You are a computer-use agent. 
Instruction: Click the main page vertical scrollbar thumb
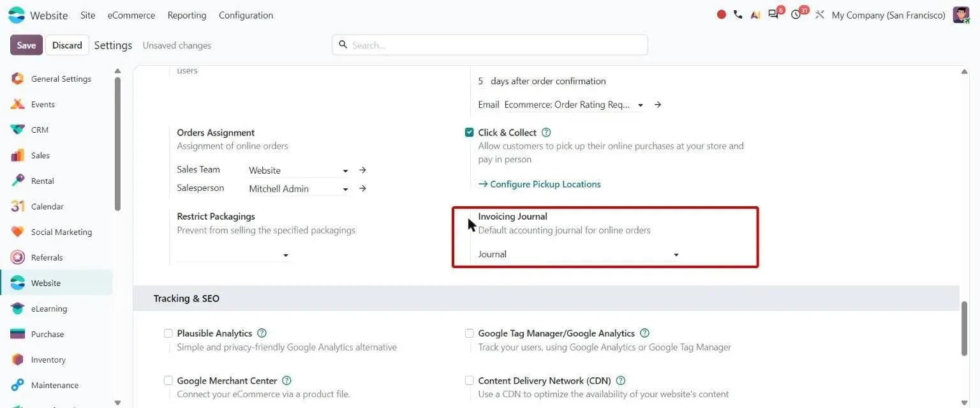pyautogui.click(x=965, y=328)
